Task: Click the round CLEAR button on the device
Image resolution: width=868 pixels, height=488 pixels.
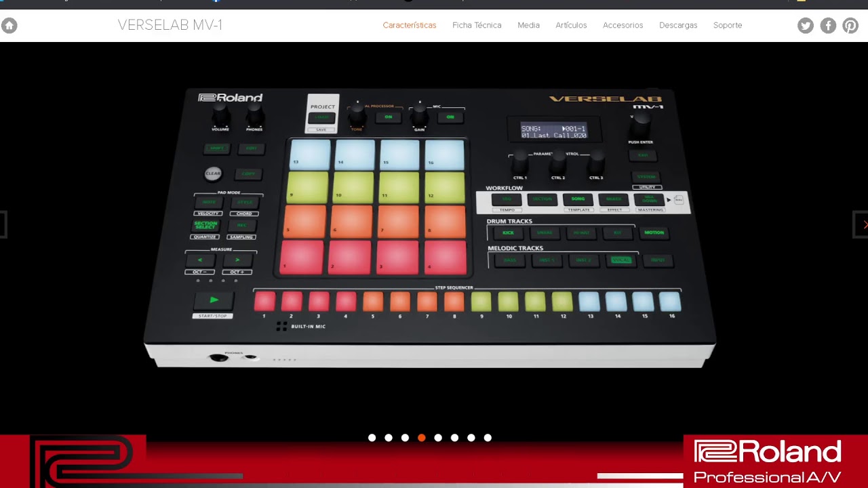Action: pos(213,174)
